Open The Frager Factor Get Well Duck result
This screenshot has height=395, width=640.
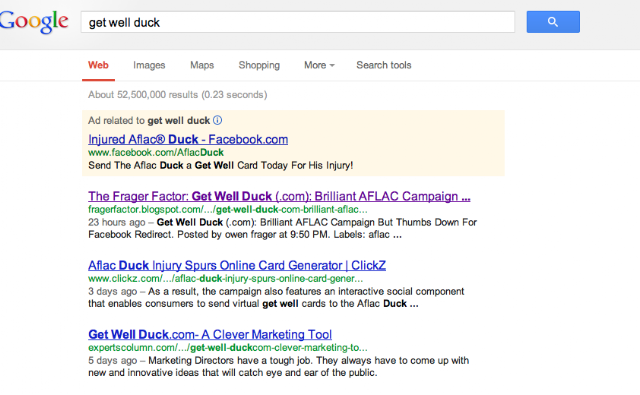[279, 196]
